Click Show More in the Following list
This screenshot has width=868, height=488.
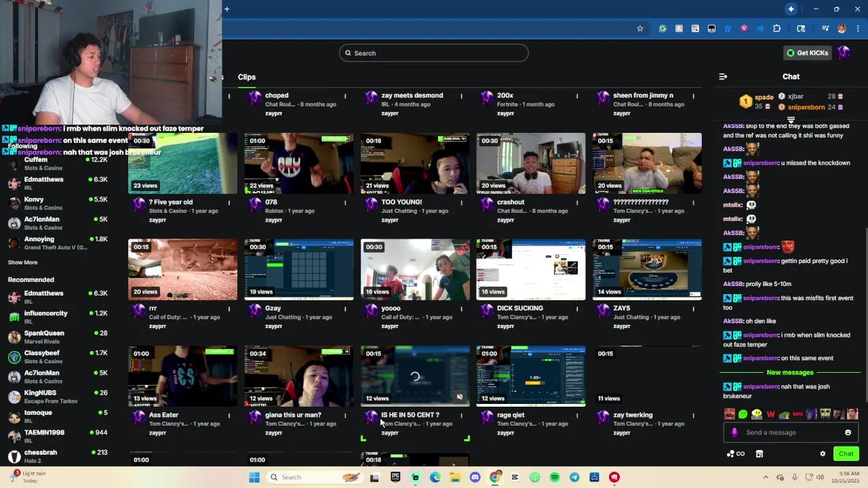point(22,262)
